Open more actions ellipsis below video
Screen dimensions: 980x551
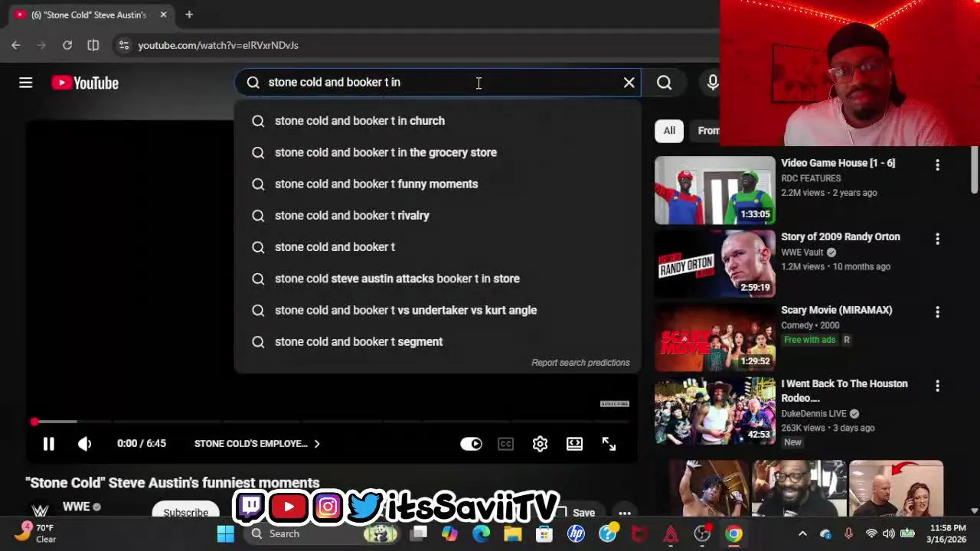coord(625,513)
